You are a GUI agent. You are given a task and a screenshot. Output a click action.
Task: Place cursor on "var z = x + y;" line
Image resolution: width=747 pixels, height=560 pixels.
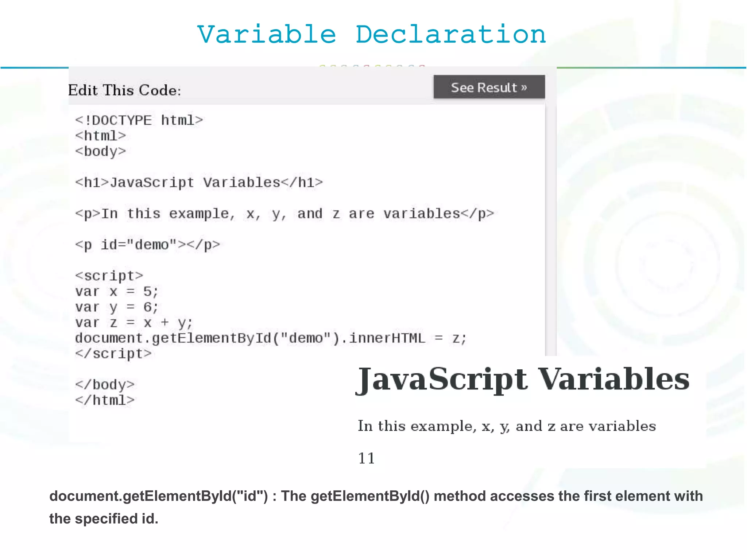pos(133,323)
